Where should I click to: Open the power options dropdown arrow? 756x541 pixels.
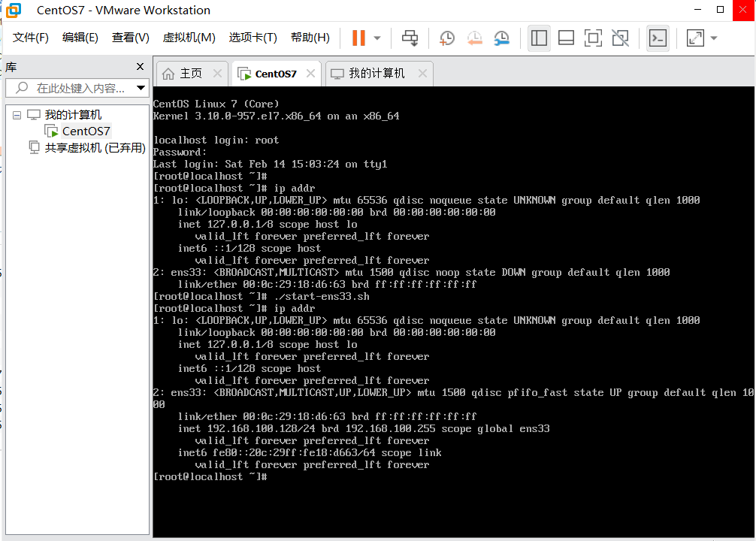click(x=377, y=38)
